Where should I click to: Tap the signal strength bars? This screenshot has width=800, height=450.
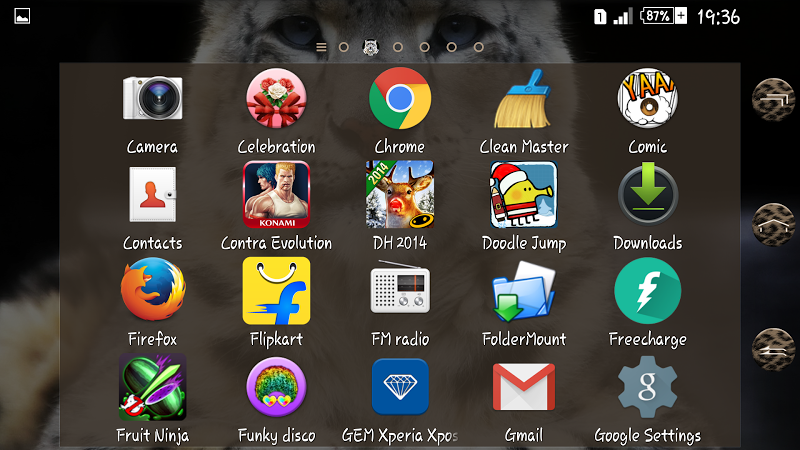click(x=623, y=16)
